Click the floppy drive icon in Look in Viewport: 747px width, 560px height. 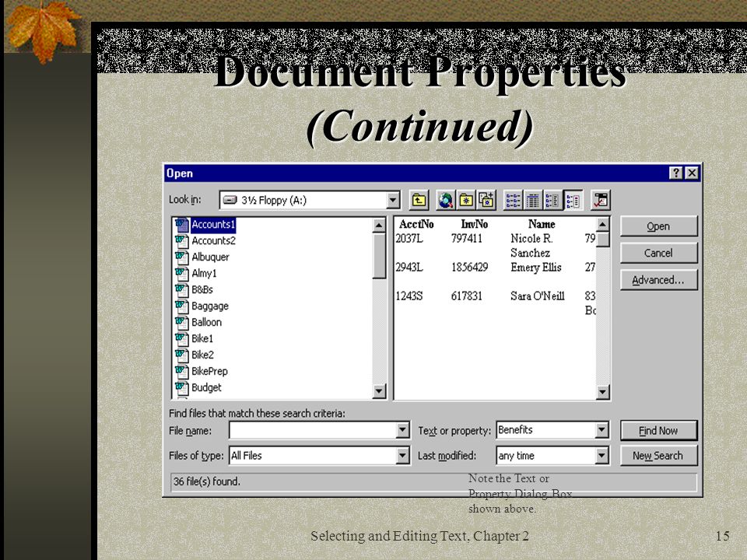[x=230, y=200]
